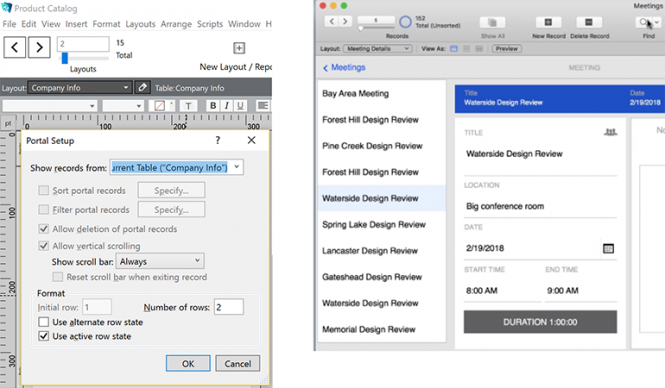
Task: Open Meeting Details layout dropdown
Action: pos(377,49)
